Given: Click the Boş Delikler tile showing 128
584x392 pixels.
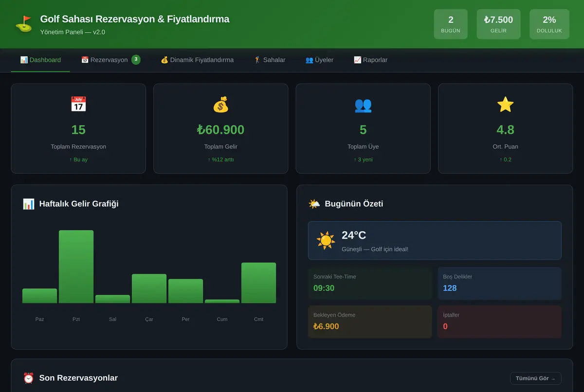Looking at the screenshot, I should 499,284.
